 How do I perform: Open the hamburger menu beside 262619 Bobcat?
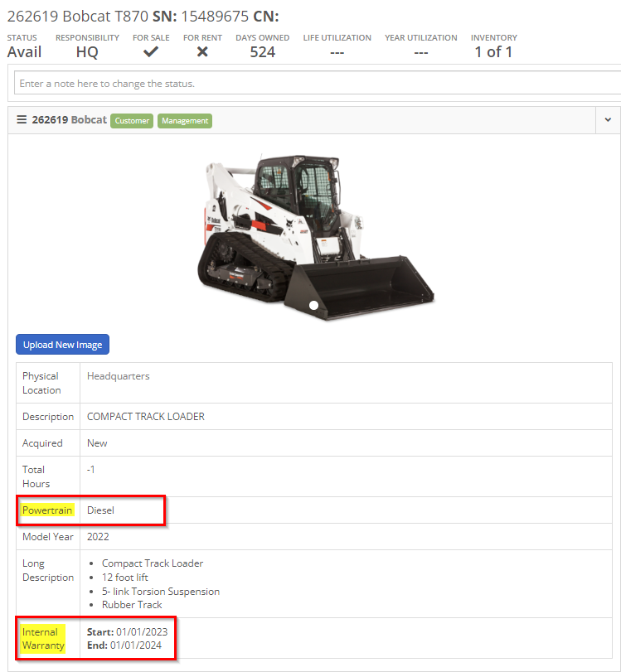(22, 119)
